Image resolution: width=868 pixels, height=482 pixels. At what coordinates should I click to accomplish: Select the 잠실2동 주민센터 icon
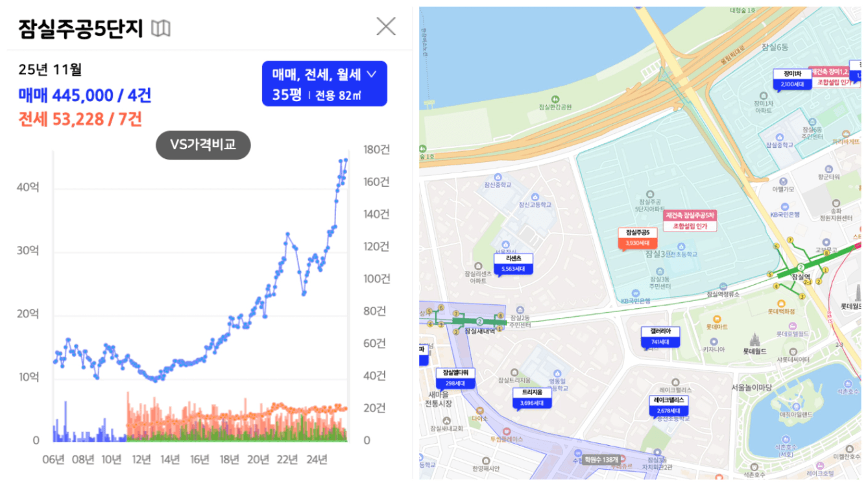click(520, 309)
